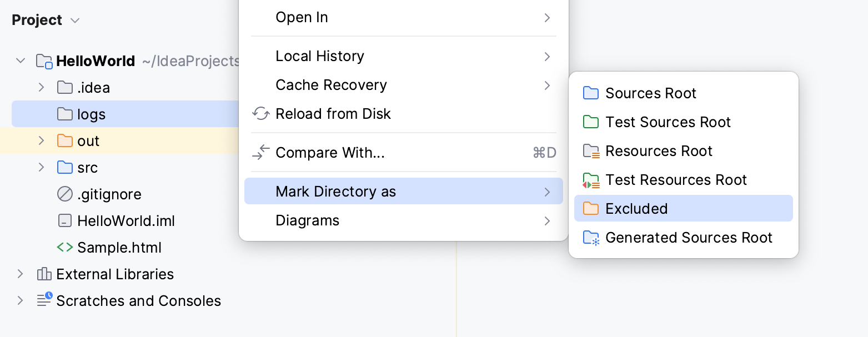
Task: Click the Resources Root icon
Action: 591,150
